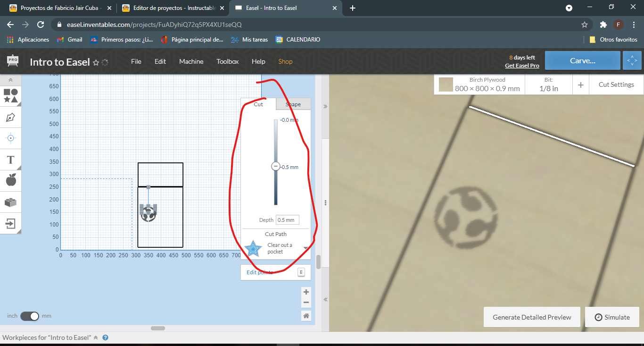Image resolution: width=644 pixels, height=346 pixels.
Task: Open the Primeros pasos bookmark
Action: [122, 40]
